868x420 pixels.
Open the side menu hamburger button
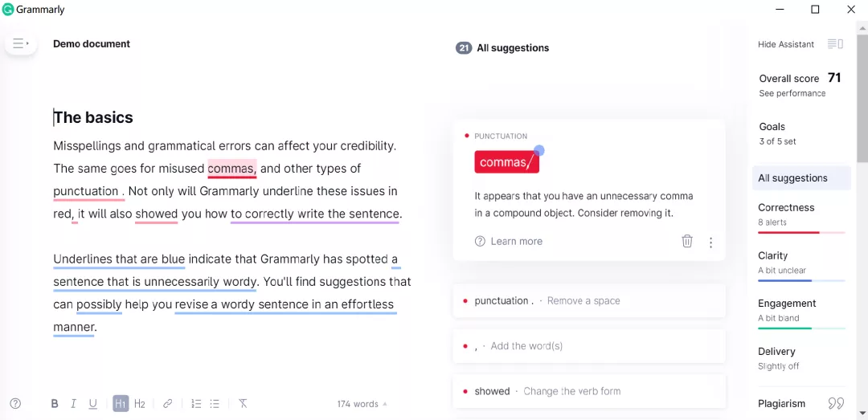coord(20,43)
